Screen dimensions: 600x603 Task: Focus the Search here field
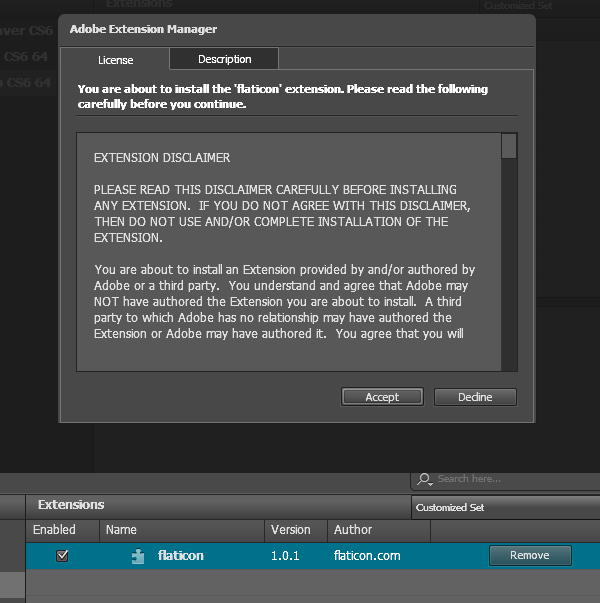click(x=505, y=480)
